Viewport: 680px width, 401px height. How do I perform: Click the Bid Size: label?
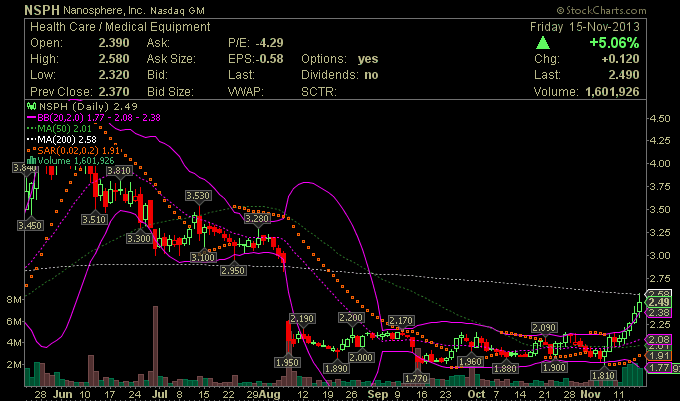click(170, 91)
